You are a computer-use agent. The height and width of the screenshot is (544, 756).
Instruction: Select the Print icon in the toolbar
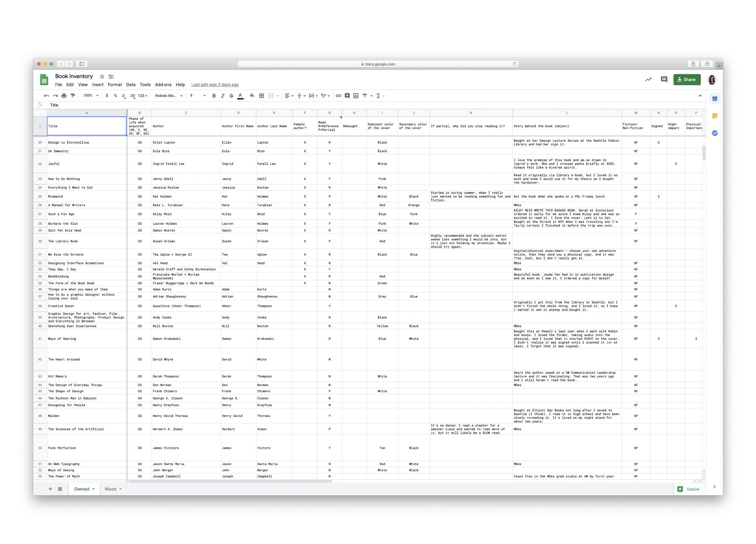64,96
